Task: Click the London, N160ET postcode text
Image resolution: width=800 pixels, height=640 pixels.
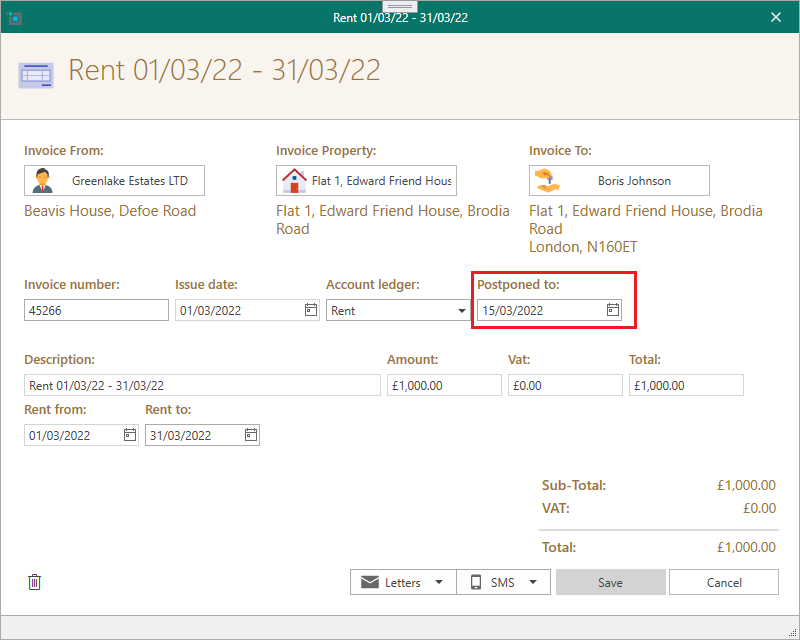Action: (583, 247)
